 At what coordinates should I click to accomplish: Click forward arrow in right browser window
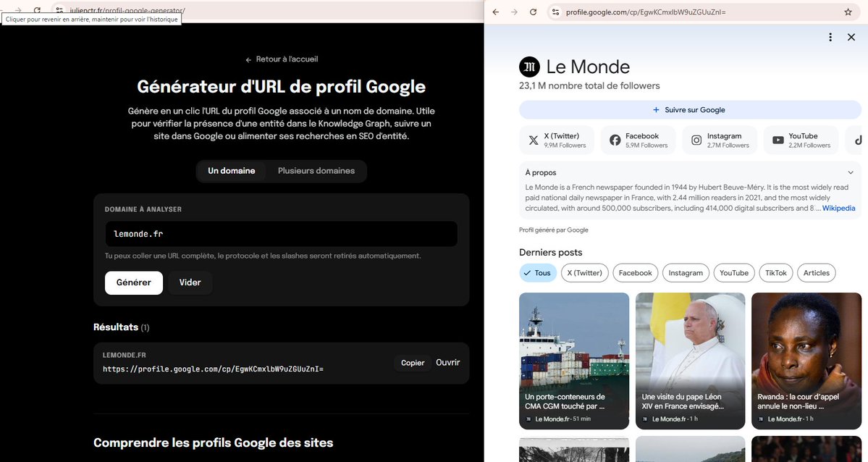click(x=514, y=12)
